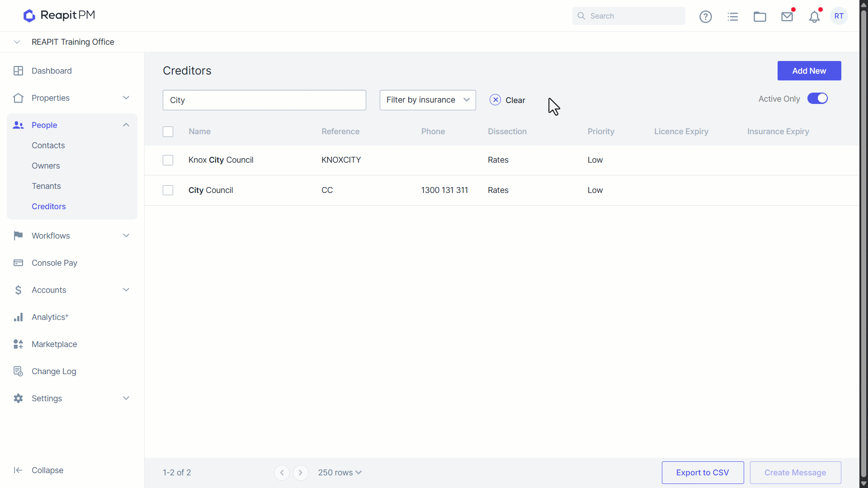Click the creditor search field containing City
The image size is (868, 488).
264,100
